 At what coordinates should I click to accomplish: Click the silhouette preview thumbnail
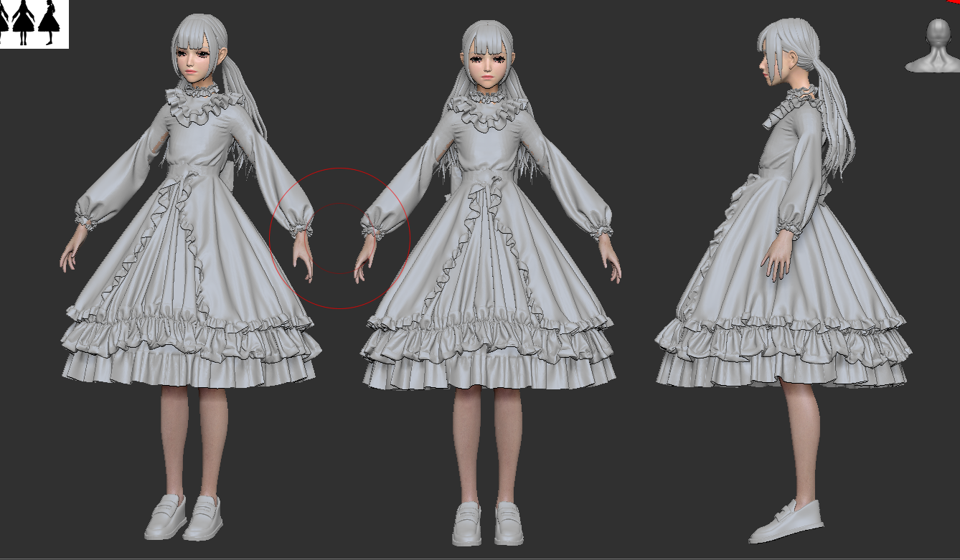34,24
